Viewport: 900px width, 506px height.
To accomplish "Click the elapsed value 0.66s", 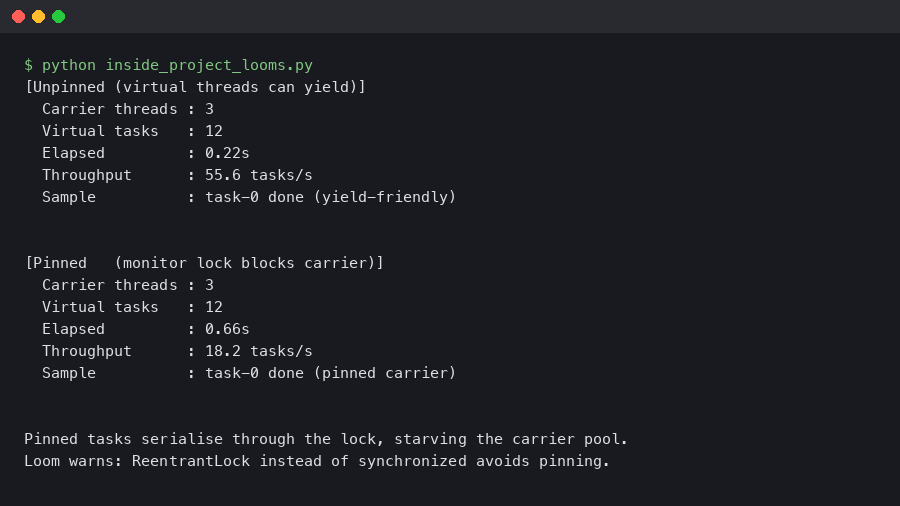I will coord(227,329).
